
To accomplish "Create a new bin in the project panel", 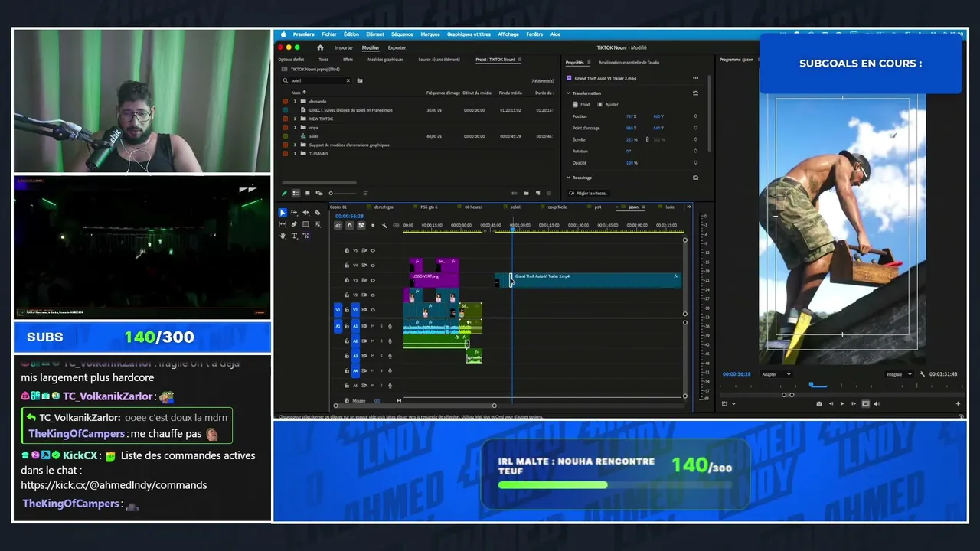I will [x=526, y=193].
